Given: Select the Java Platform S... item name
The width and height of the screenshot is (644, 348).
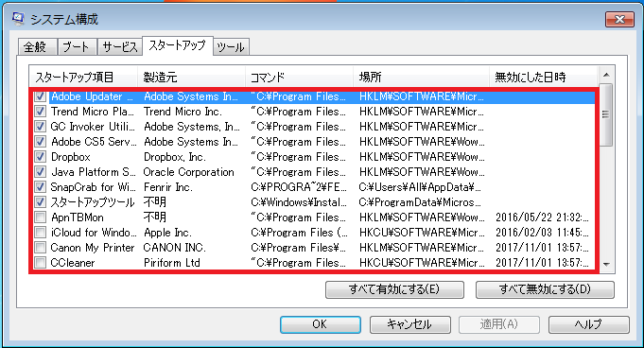Looking at the screenshot, I should coord(94,172).
